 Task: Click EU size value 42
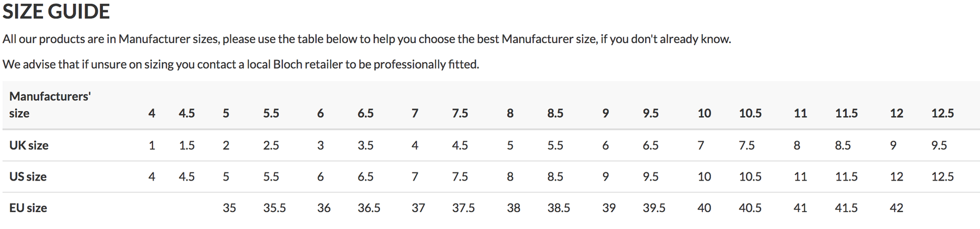coord(896,208)
